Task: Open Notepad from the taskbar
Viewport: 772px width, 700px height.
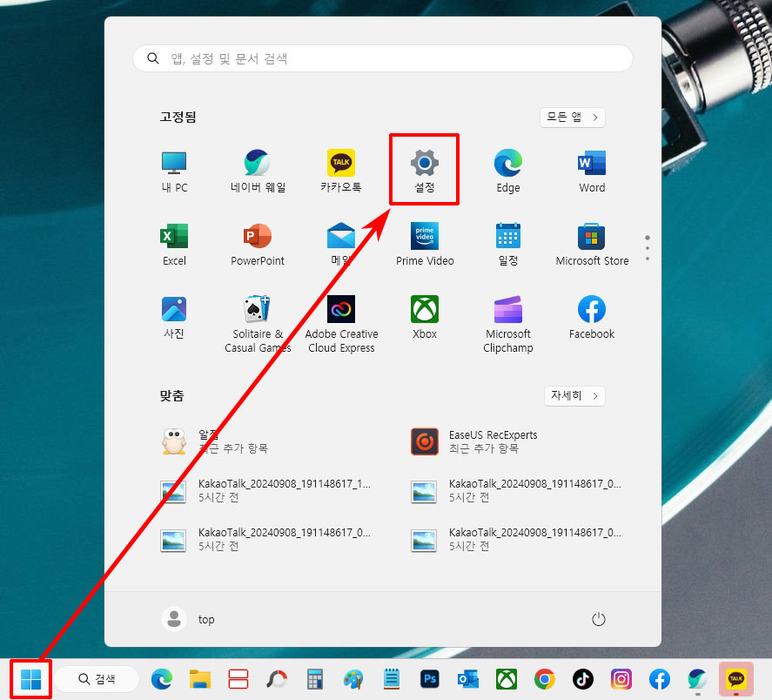Action: 392,680
